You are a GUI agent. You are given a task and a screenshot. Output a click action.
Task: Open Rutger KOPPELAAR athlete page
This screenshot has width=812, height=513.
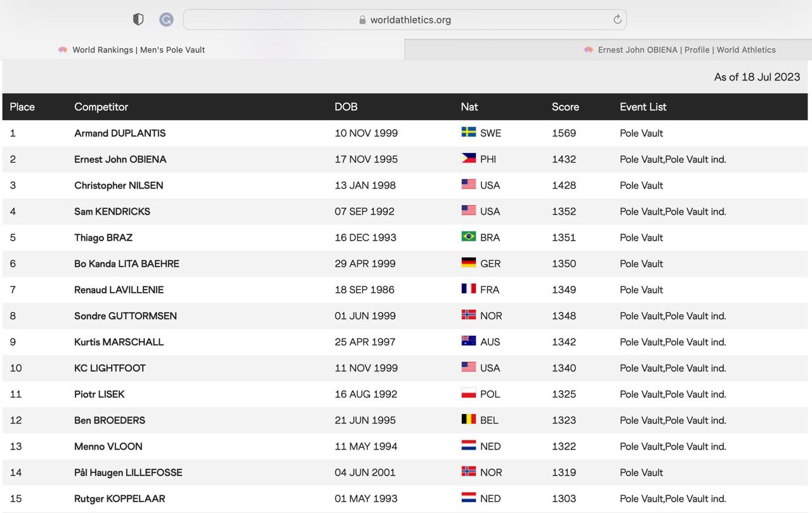coord(119,498)
